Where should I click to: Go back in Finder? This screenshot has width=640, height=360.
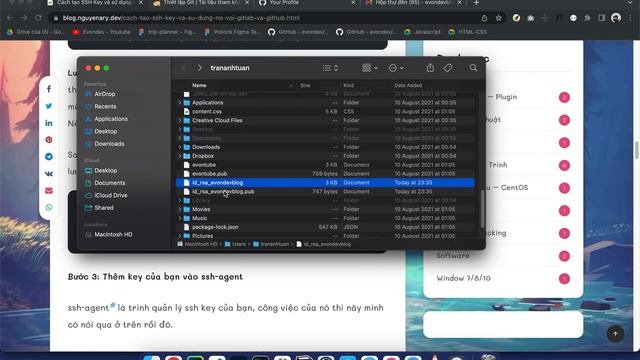coord(184,68)
